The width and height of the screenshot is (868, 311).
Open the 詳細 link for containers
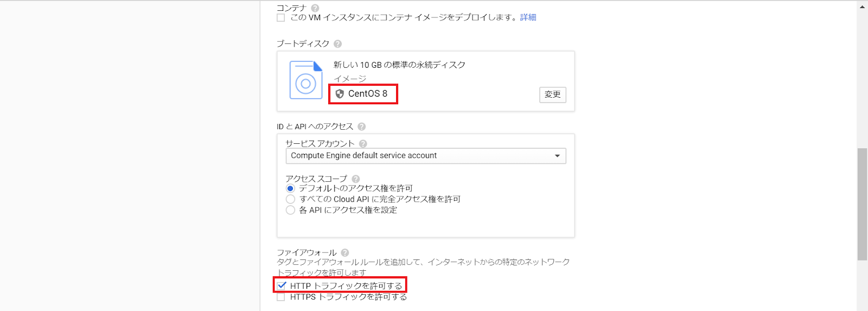528,17
